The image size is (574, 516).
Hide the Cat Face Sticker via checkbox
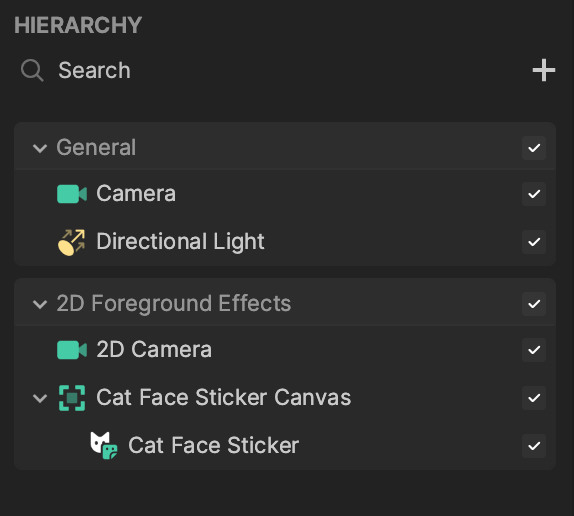click(x=534, y=446)
